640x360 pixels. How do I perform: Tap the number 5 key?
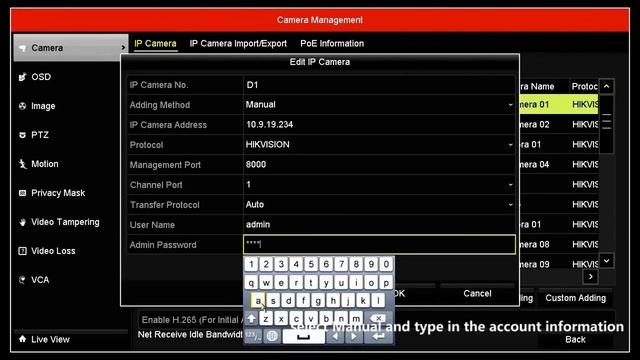pyautogui.click(x=311, y=264)
